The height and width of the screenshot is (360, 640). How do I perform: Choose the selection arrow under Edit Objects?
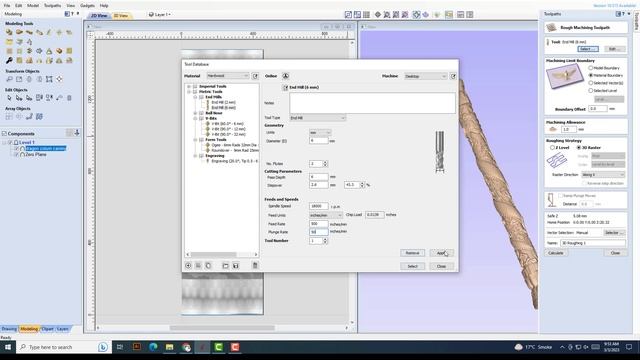[9, 98]
